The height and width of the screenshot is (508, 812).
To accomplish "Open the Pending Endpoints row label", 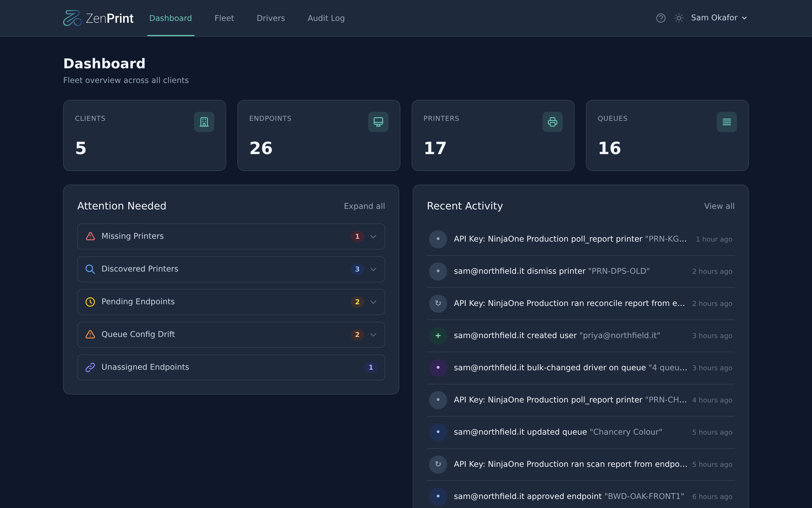I will tap(138, 302).
